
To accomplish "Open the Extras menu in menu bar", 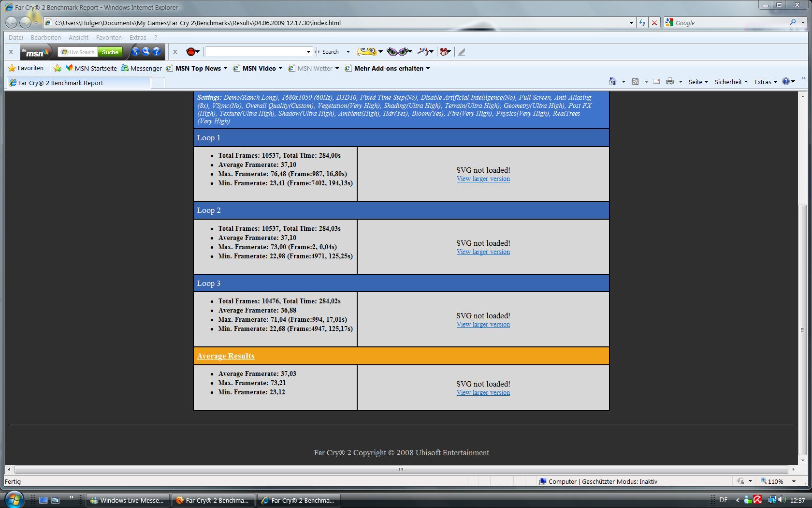I will click(x=138, y=37).
